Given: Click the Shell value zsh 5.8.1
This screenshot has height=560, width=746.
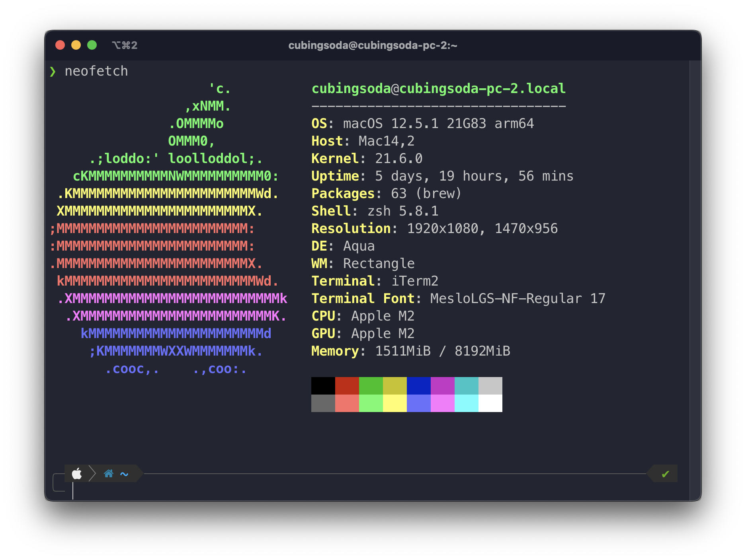Looking at the screenshot, I should click(402, 211).
